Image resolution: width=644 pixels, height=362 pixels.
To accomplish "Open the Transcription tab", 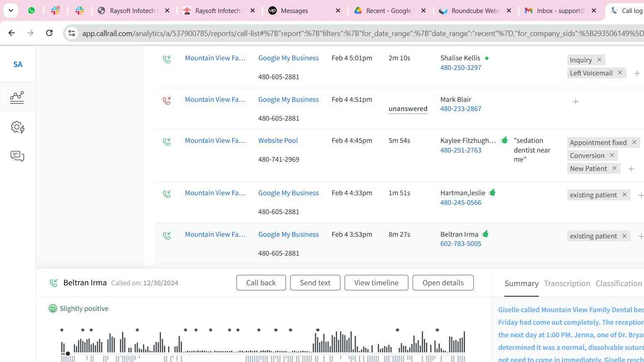I will 567,284.
